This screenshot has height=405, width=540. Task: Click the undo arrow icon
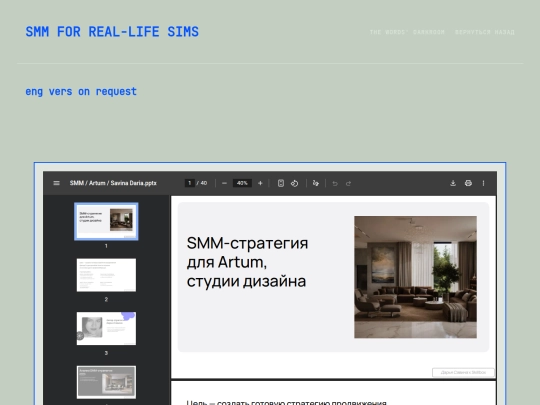pyautogui.click(x=335, y=183)
